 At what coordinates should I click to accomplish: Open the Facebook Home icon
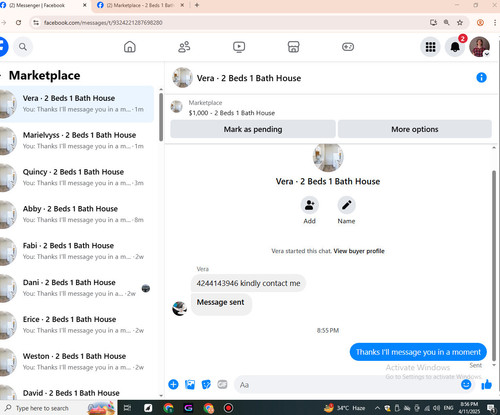click(130, 47)
